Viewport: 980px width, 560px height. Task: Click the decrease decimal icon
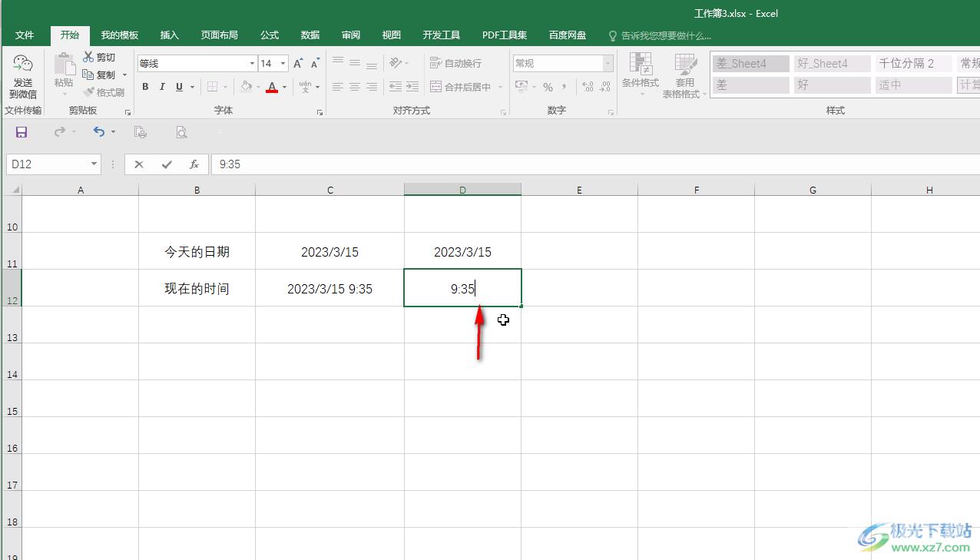tap(604, 87)
